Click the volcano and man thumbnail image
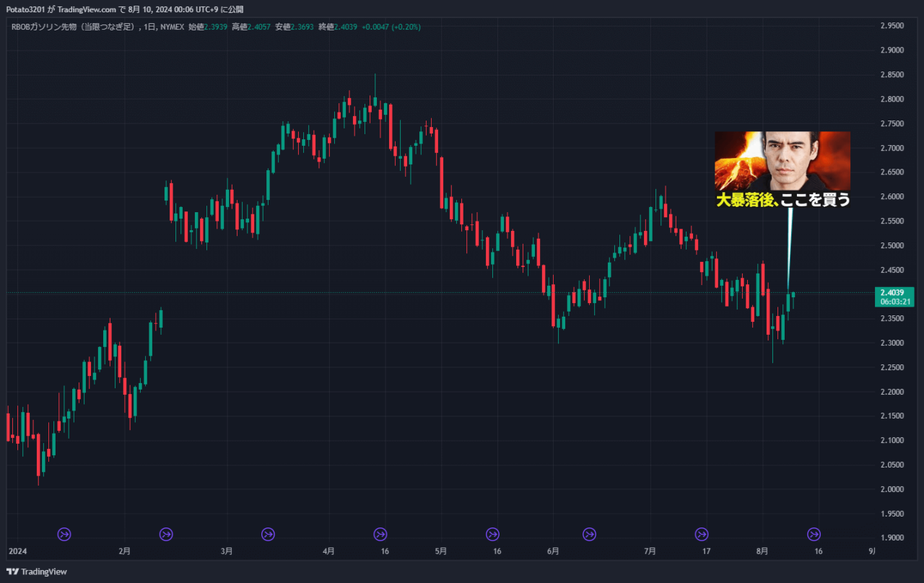The height and width of the screenshot is (583, 924). 783,161
